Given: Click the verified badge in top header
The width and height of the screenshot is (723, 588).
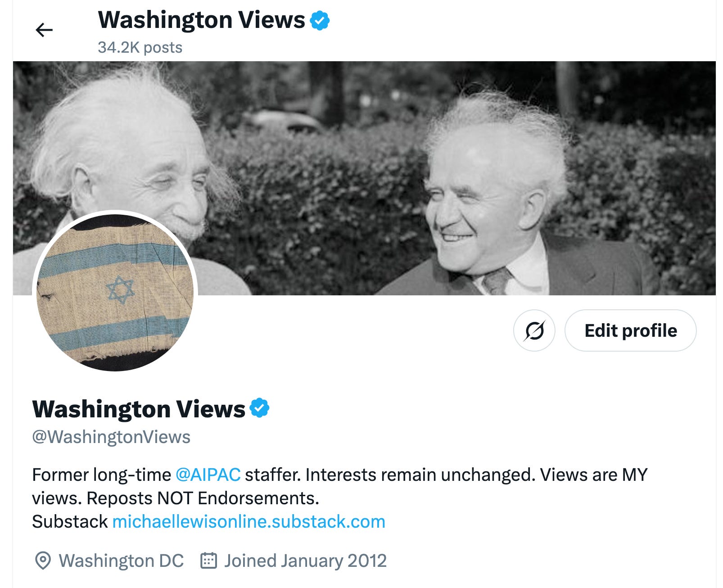Looking at the screenshot, I should tap(320, 21).
